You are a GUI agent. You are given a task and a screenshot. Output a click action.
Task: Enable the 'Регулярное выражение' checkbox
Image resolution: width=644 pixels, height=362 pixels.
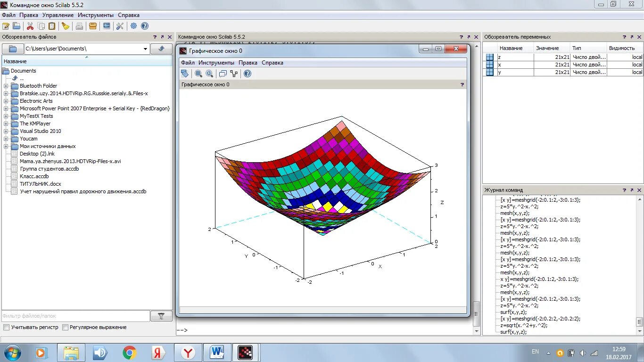(x=66, y=327)
